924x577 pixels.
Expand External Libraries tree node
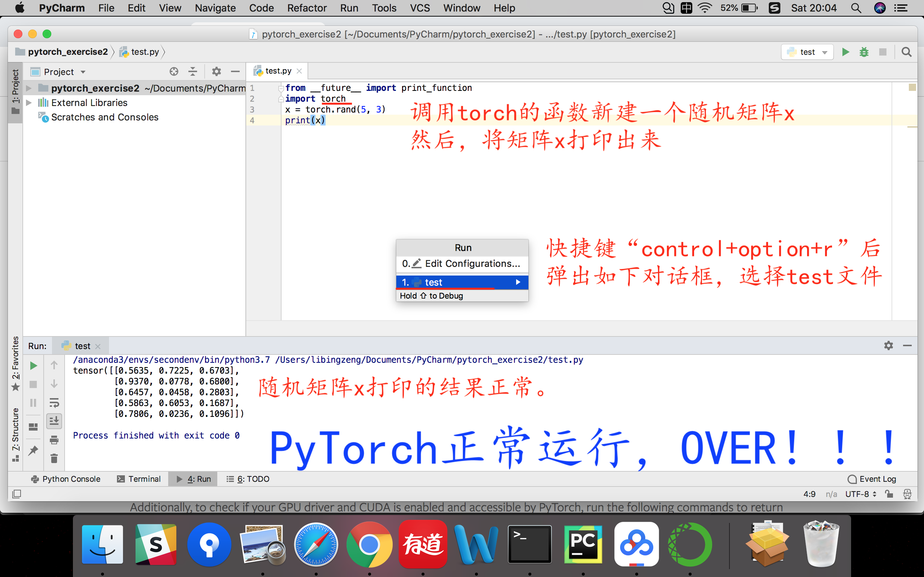(29, 103)
